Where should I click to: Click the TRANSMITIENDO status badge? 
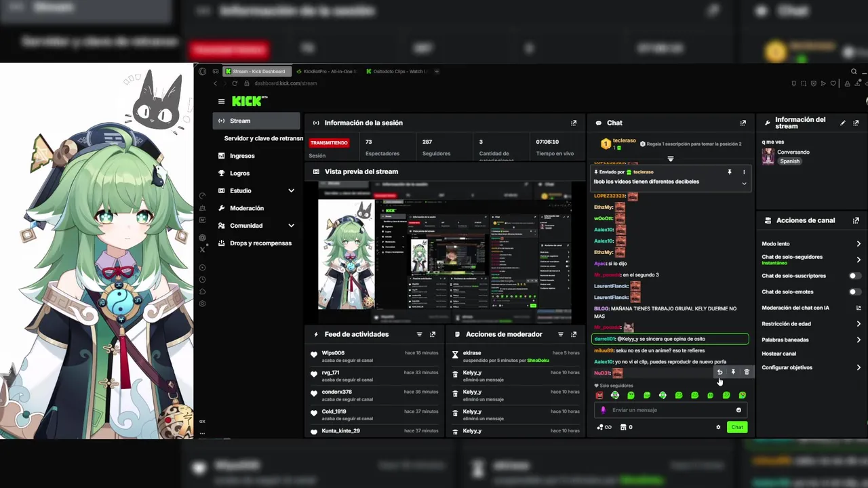[x=330, y=143]
